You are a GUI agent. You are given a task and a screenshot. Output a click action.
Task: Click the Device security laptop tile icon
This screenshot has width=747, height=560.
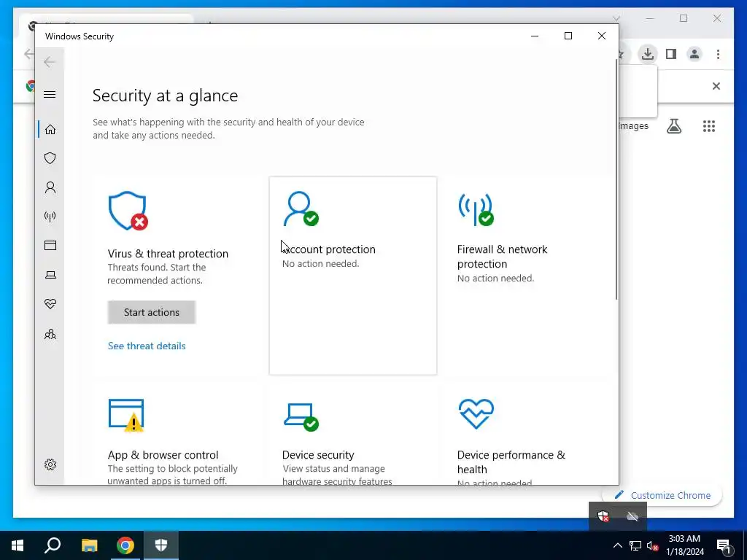[301, 416]
